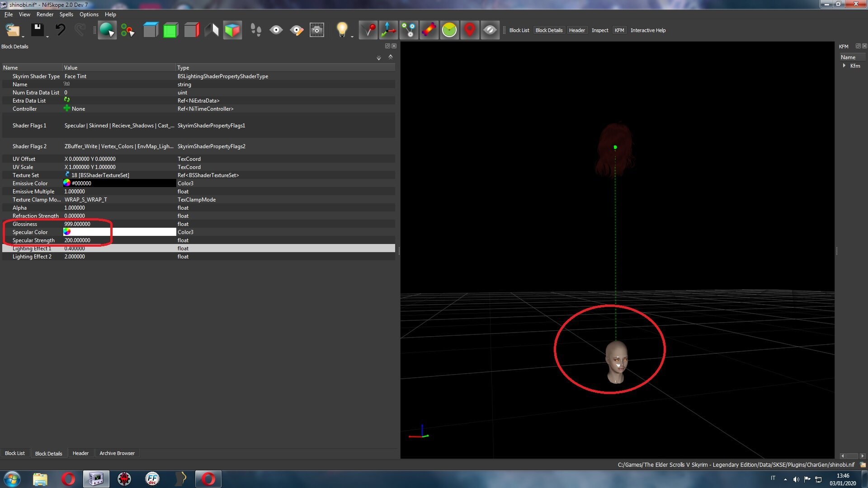Click the Header toolbar button

[x=577, y=30]
